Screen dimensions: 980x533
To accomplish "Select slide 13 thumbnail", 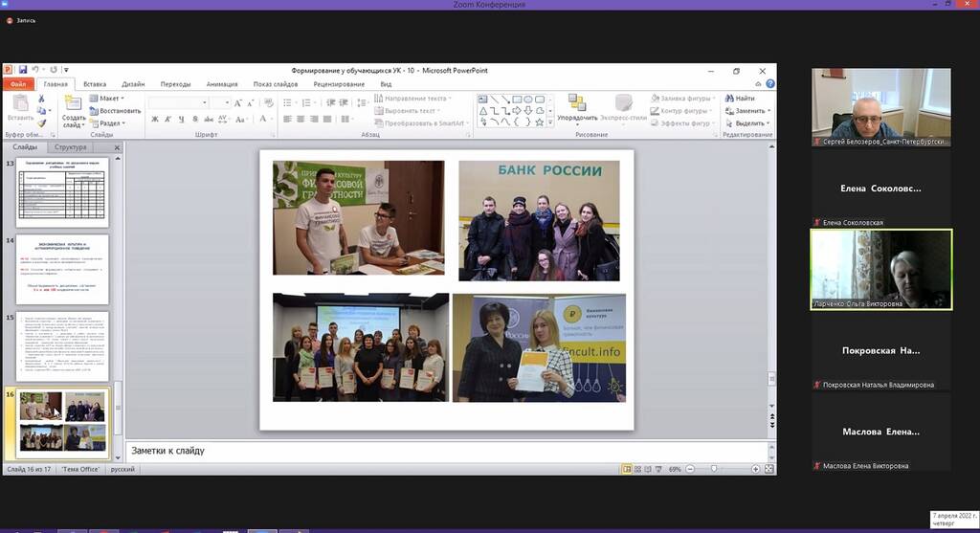I will 62,191.
